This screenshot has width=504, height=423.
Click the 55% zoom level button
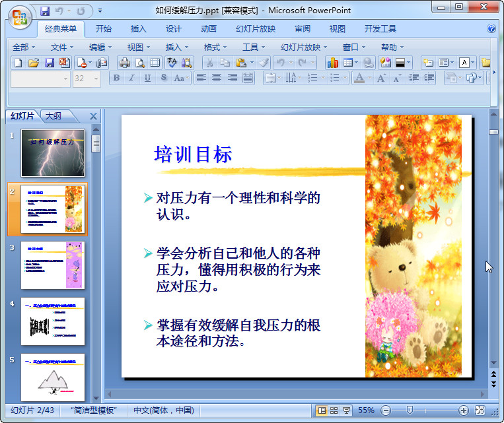point(366,410)
